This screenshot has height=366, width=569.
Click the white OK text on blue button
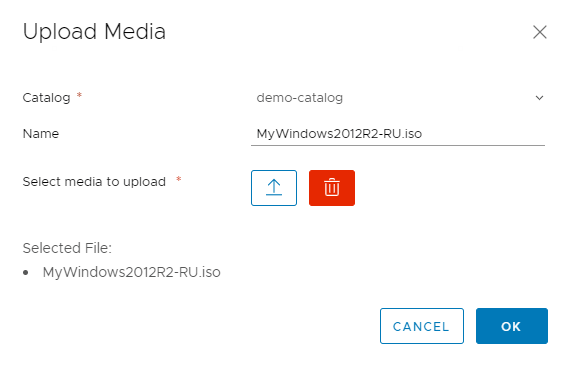511,326
